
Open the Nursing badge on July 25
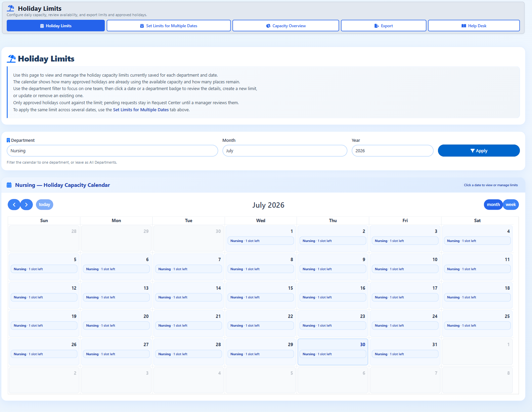(x=477, y=326)
